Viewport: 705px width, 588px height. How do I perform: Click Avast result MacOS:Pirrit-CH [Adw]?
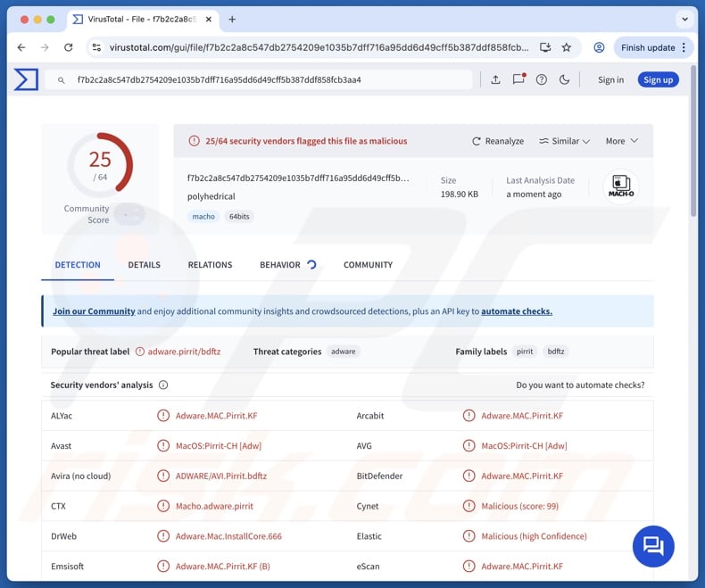219,446
